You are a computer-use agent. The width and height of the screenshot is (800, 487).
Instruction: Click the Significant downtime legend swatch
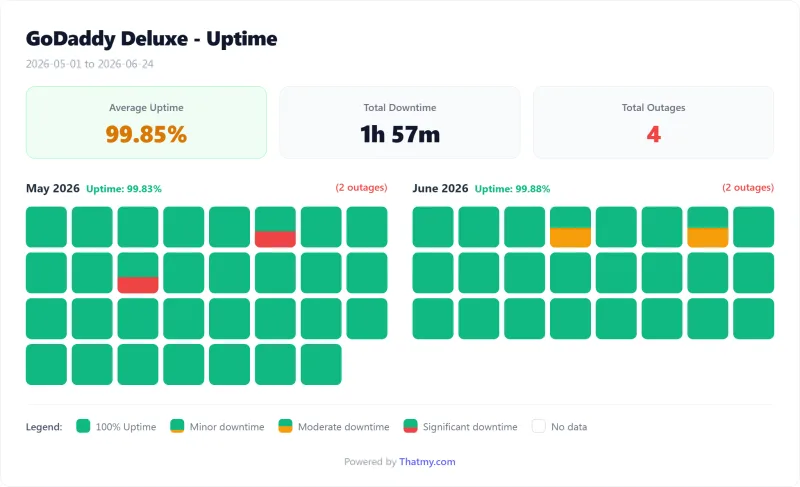(410, 426)
